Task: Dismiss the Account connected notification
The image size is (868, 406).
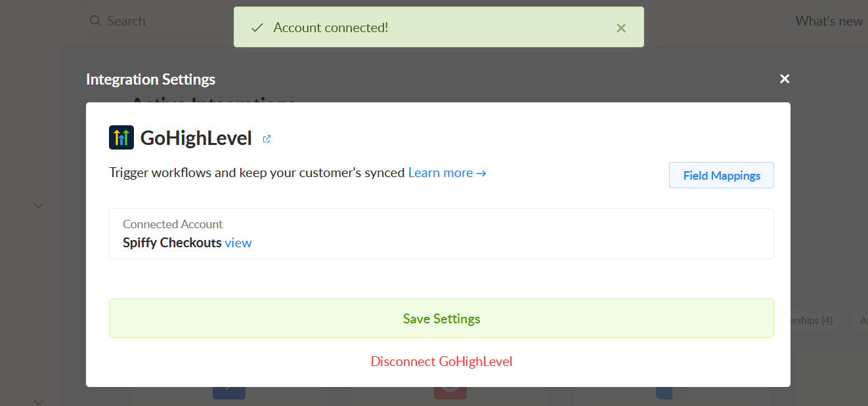Action: (621, 28)
